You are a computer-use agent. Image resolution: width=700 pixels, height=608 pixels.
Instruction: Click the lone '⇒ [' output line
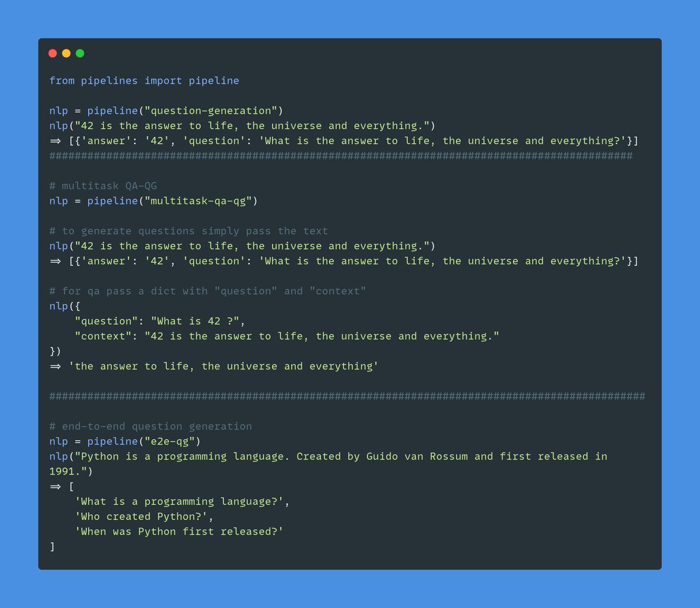tap(62, 487)
